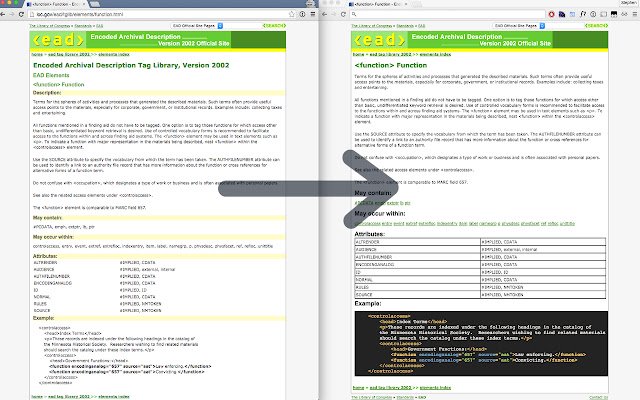640x400 pixels.
Task: Click SEARCH link in left page header
Action: [x=274, y=26]
